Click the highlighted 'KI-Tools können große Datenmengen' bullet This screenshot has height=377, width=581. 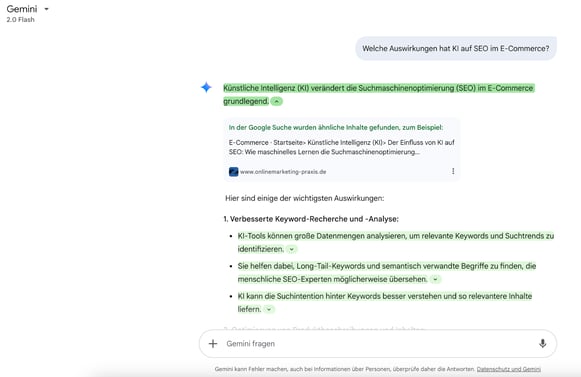coord(396,242)
